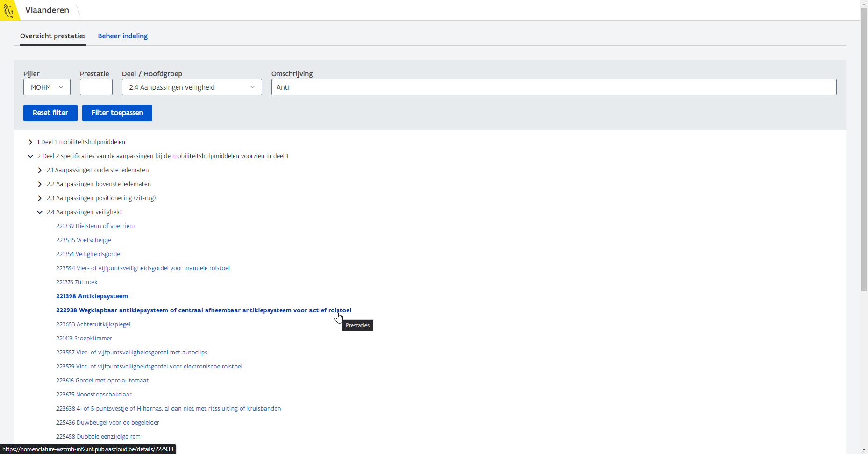868x454 pixels.
Task: Click the scrollbar up arrow
Action: click(864, 4)
